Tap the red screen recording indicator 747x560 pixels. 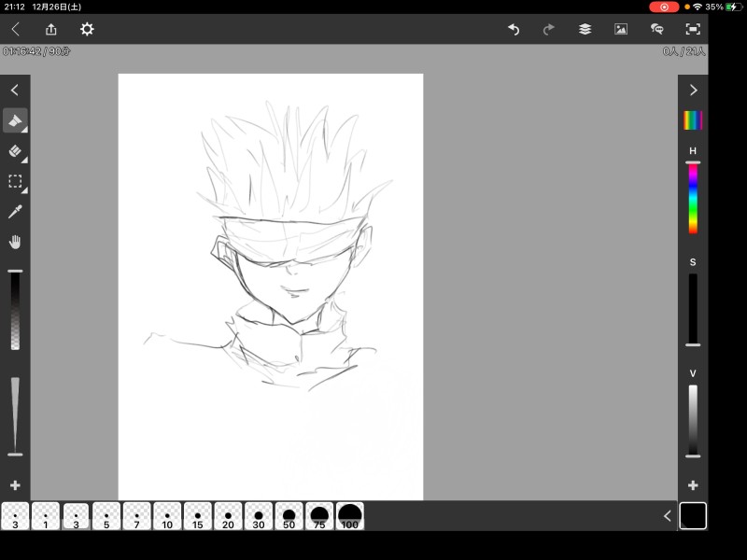664,7
